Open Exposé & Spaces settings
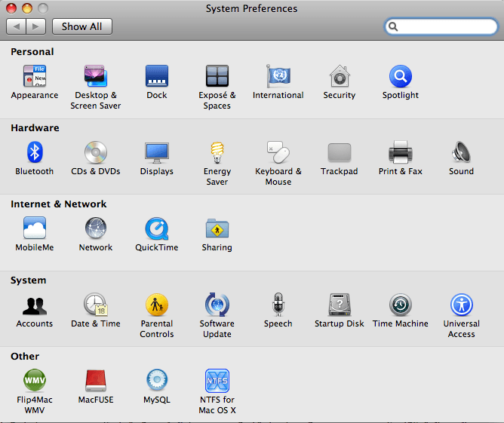The image size is (504, 423). 217,76
